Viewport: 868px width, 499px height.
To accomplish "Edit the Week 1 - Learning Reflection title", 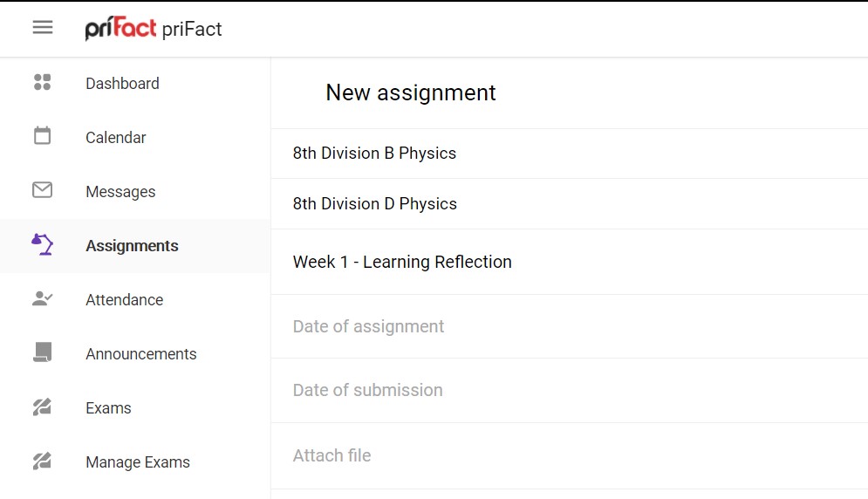I will point(569,262).
